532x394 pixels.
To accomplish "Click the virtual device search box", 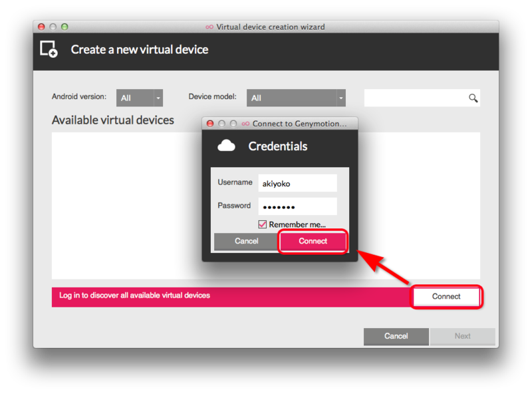I will click(422, 98).
